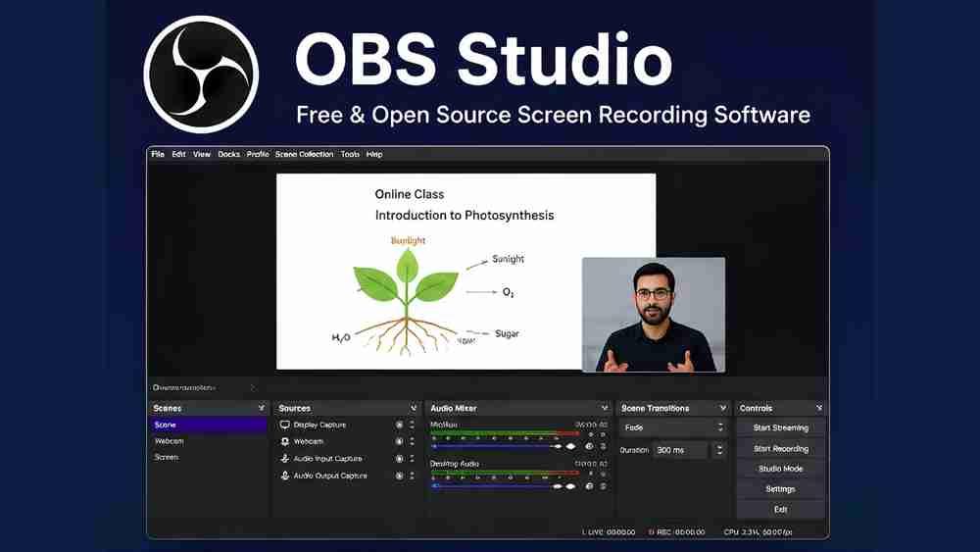Click the Mic/Aux volume slider
Screen dimensions: 980x552
tap(503, 446)
